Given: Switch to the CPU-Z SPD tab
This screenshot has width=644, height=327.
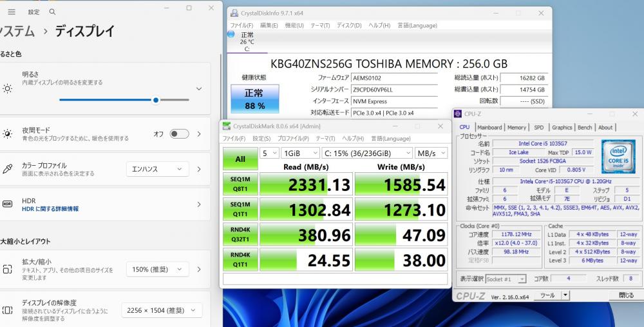Looking at the screenshot, I should (539, 128).
